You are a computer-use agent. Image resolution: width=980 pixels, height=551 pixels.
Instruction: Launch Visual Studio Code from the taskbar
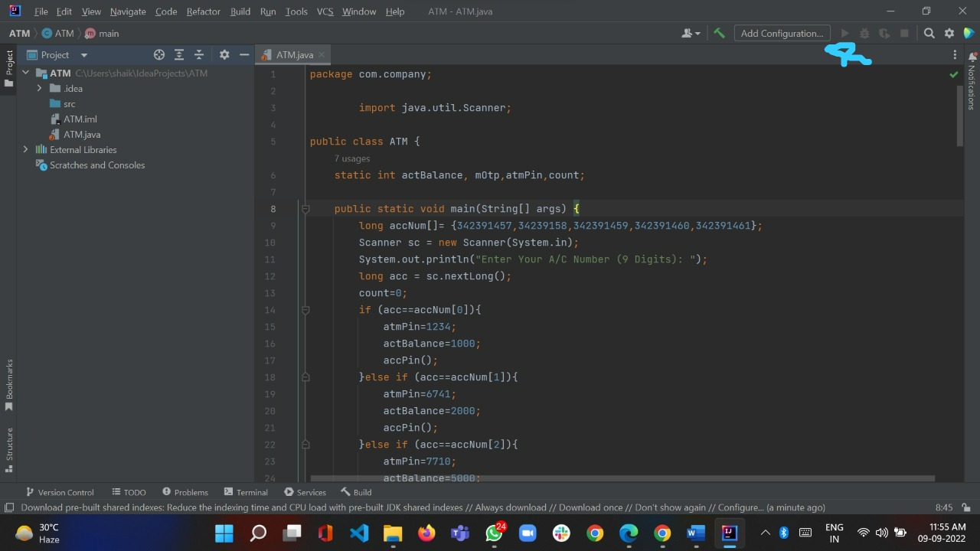pyautogui.click(x=359, y=533)
